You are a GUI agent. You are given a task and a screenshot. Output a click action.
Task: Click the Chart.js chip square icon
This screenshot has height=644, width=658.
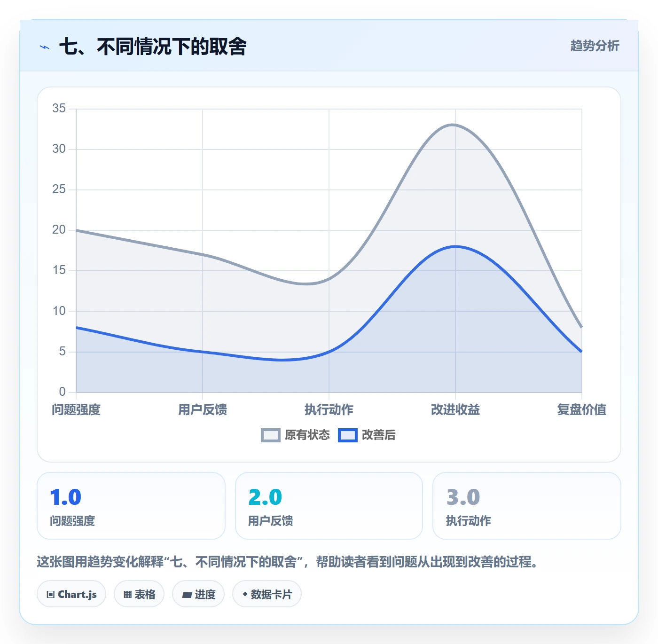[51, 595]
